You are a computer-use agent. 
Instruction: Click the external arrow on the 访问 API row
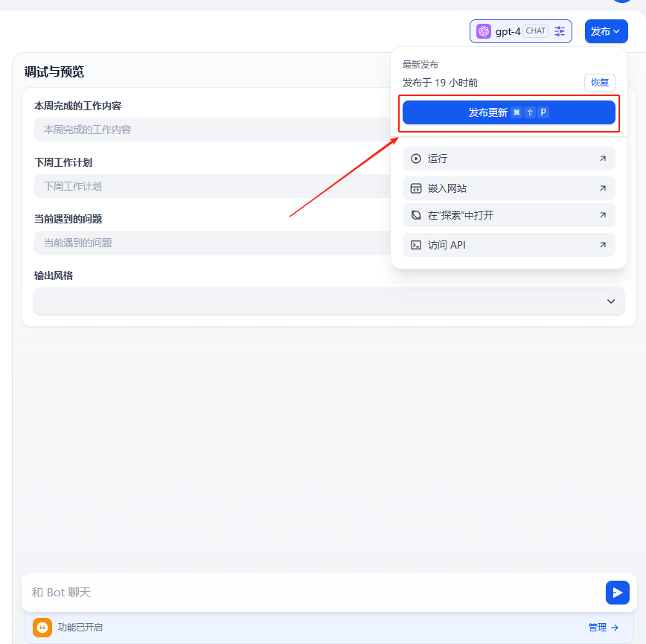pyautogui.click(x=602, y=245)
